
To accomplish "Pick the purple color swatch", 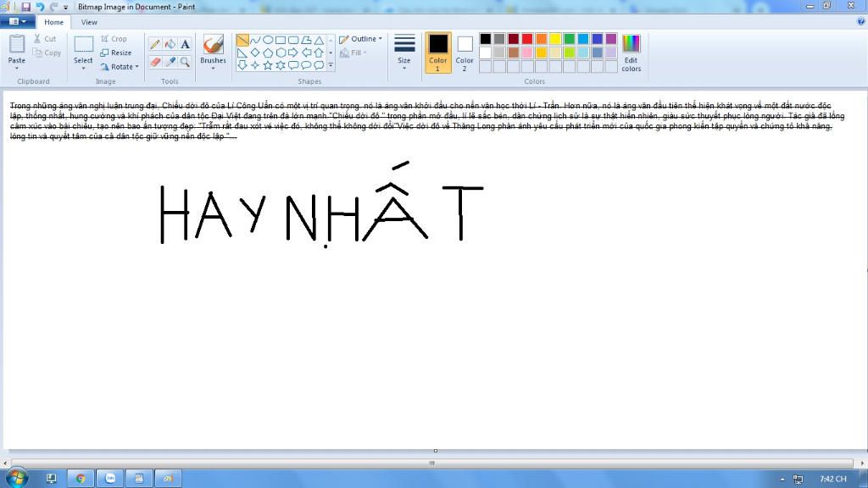I will pos(611,39).
